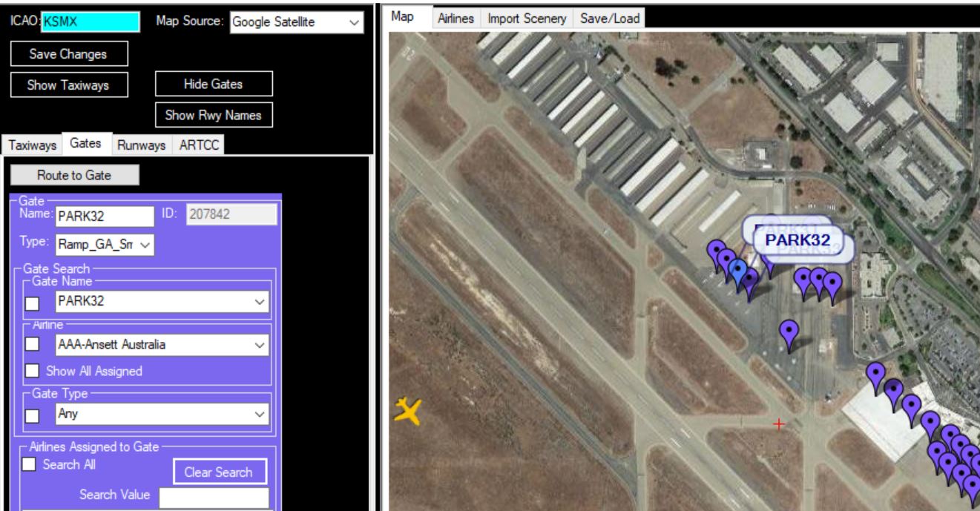Click the Search Value input box

coord(214,498)
